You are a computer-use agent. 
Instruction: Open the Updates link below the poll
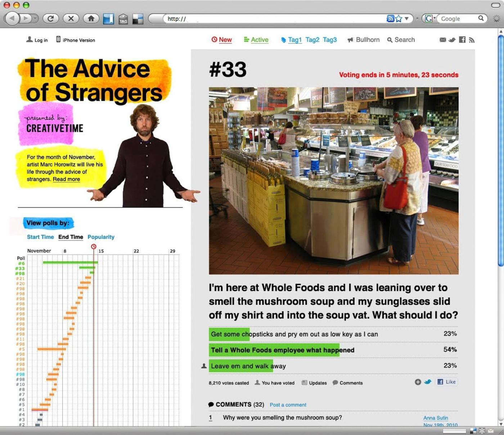pos(314,383)
